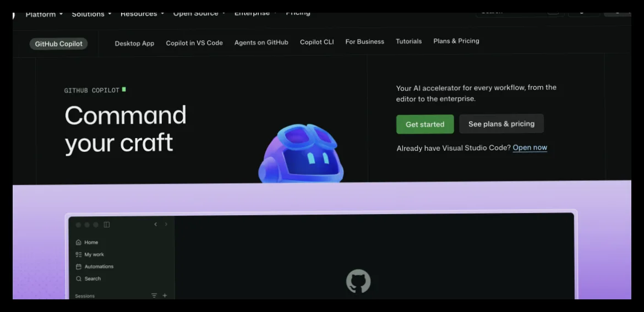This screenshot has height=312, width=644.
Task: Open the Tutorials subnav item
Action: (408, 41)
